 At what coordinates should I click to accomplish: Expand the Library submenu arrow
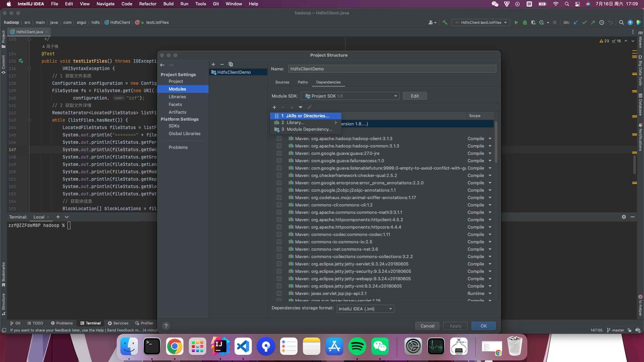tap(336, 122)
